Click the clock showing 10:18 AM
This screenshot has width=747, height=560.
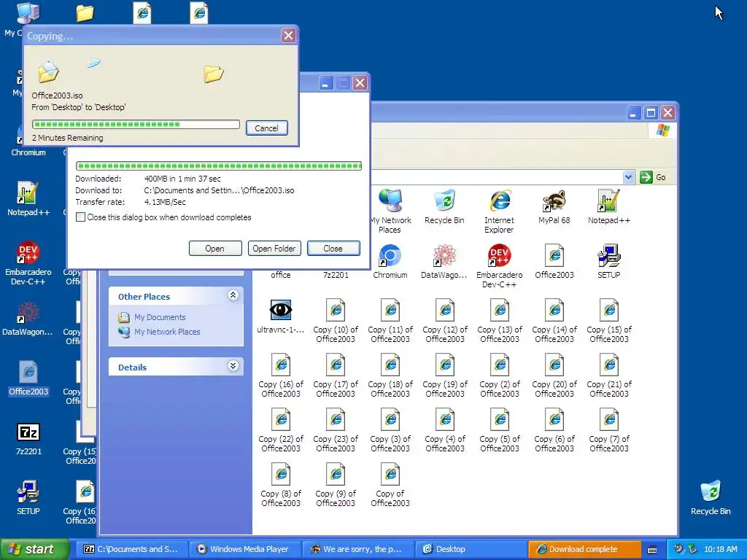coord(720,549)
